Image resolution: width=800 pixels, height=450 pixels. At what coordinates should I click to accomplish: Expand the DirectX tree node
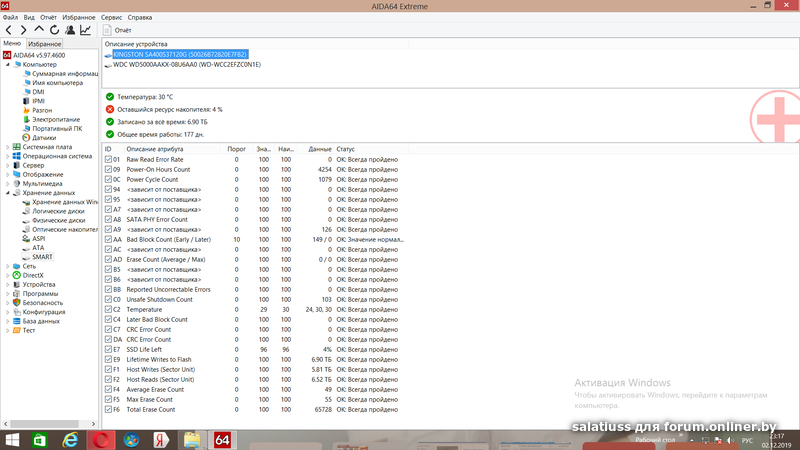pyautogui.click(x=8, y=276)
